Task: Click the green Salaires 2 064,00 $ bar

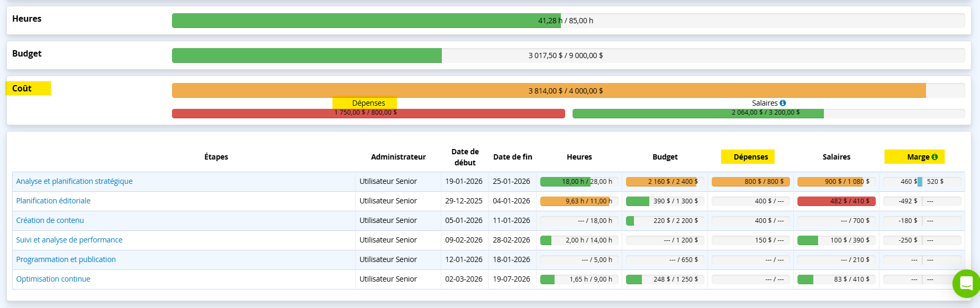Action: point(768,113)
